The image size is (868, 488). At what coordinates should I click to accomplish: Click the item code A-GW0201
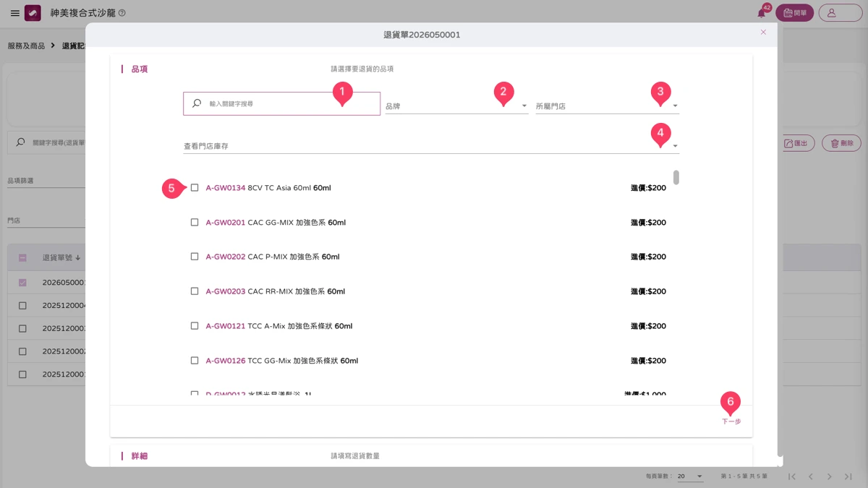(x=226, y=223)
